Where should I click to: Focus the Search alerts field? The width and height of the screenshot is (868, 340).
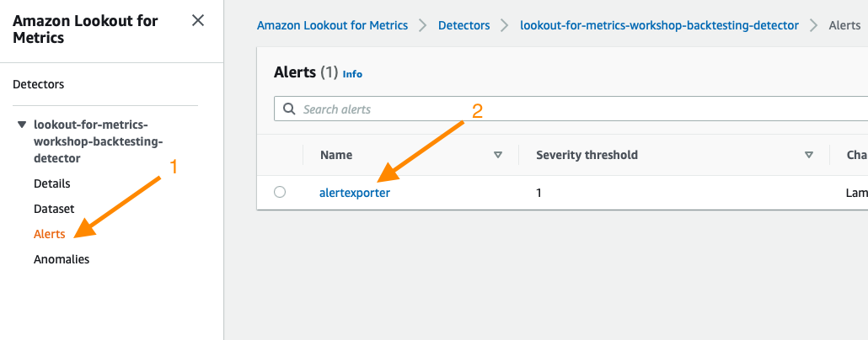pos(571,109)
